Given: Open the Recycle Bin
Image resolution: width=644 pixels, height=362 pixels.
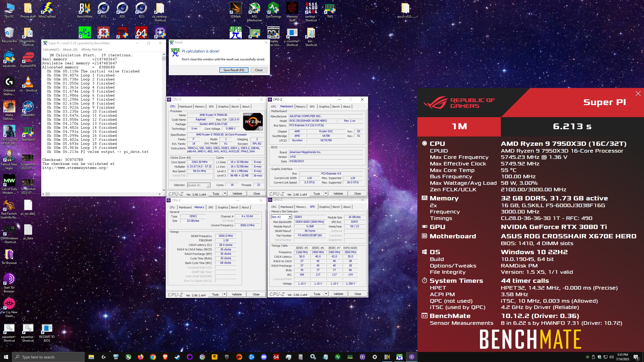Looking at the screenshot, I should click(x=9, y=35).
